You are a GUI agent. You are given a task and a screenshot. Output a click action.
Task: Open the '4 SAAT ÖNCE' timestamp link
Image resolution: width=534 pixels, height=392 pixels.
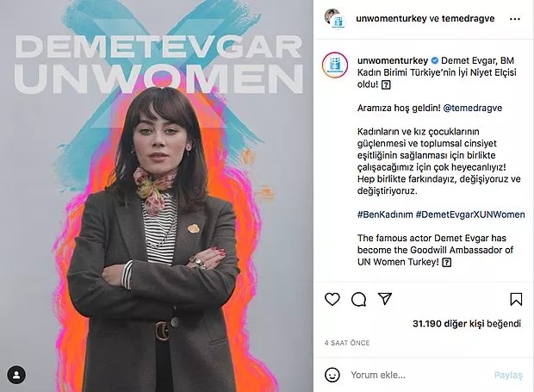(347, 343)
